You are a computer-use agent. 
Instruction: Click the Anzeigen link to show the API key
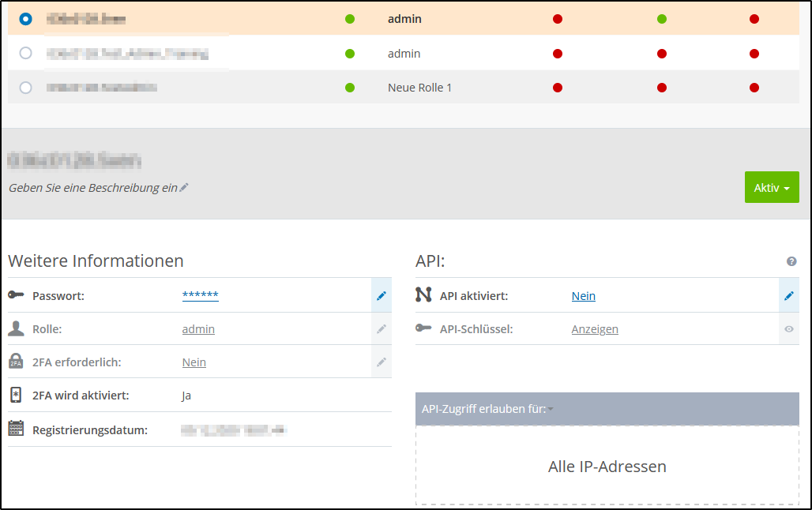[595, 328]
